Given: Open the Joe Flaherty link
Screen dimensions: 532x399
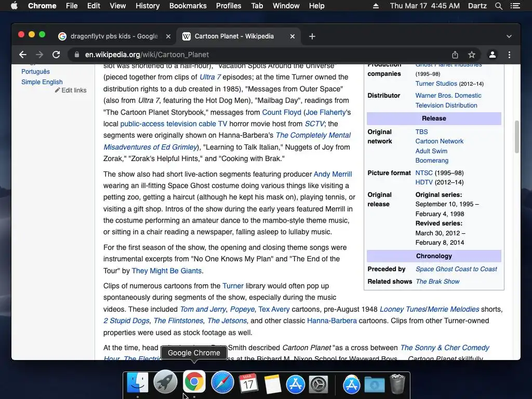Looking at the screenshot, I should tap(326, 112).
